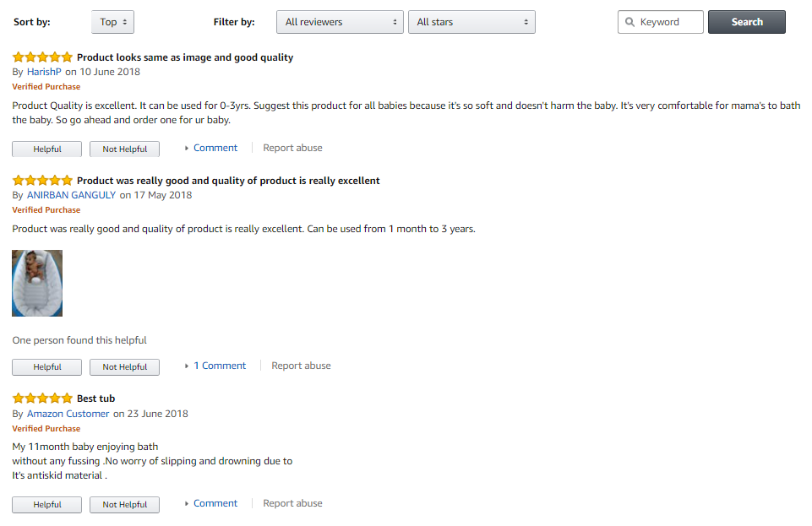Open the baby bathtub review photo
The image size is (812, 526).
tap(37, 283)
